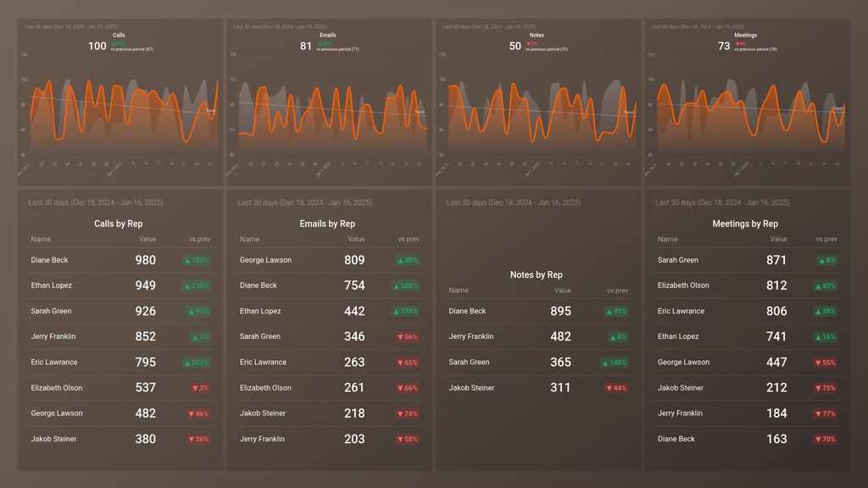Click Sarah Green in Emails by Rep

point(260,336)
